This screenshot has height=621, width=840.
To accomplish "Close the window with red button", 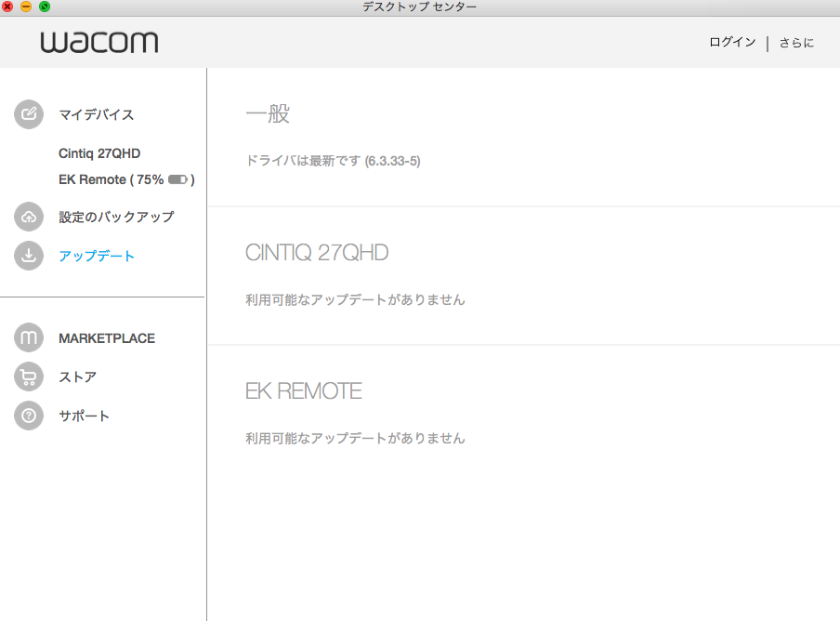I will coord(7,7).
